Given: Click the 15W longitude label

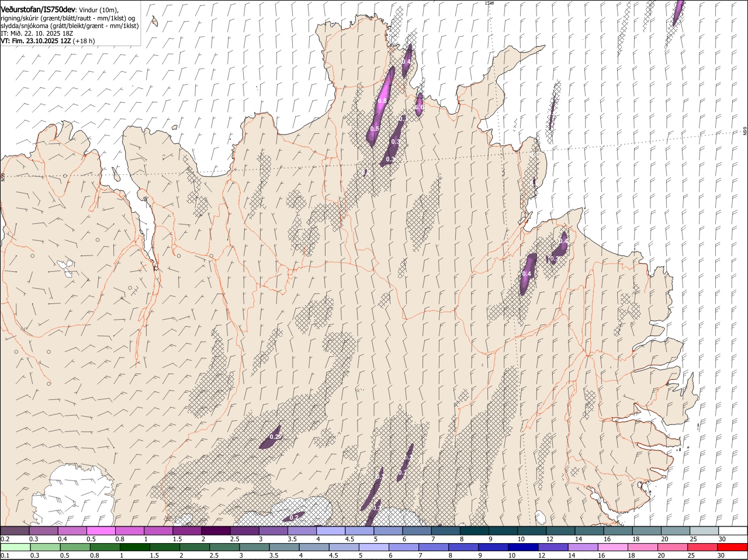Looking at the screenshot, I should pos(489,3).
